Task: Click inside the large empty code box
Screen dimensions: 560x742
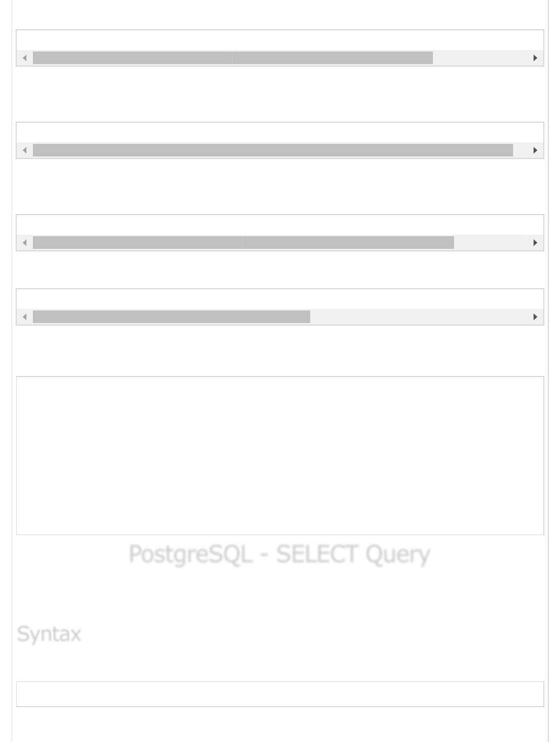Action: point(280,455)
